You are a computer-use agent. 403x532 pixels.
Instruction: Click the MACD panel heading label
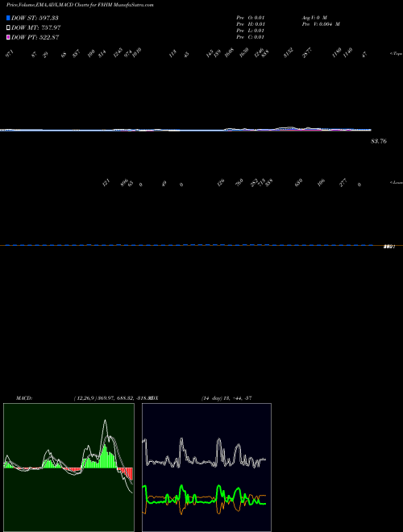23,398
